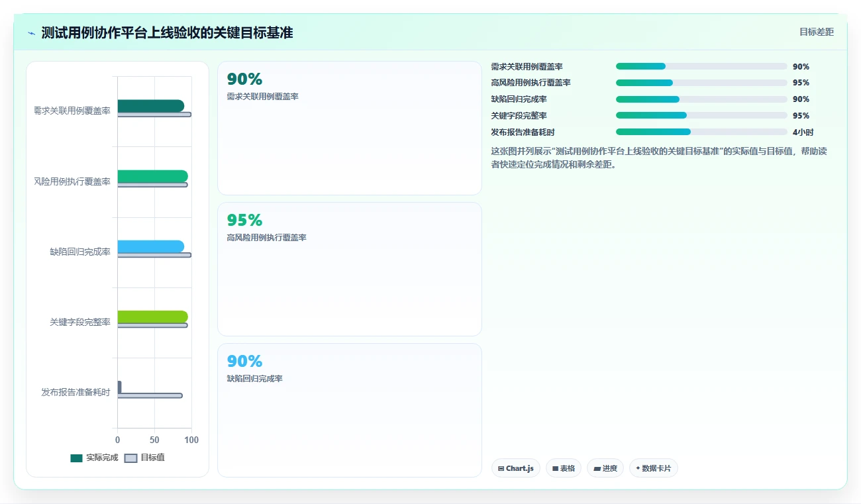Click the 风险用例执行覆盖率 chart axis label
This screenshot has width=861, height=504.
tap(72, 181)
